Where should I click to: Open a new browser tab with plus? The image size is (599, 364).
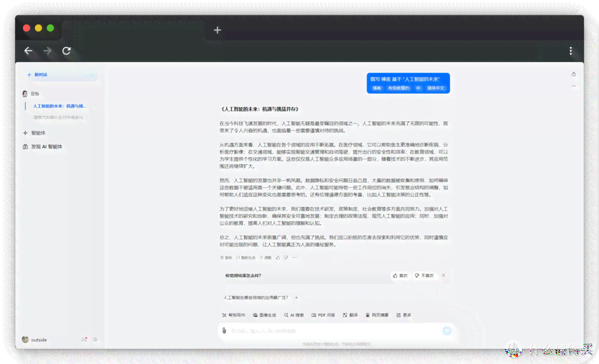pos(217,30)
